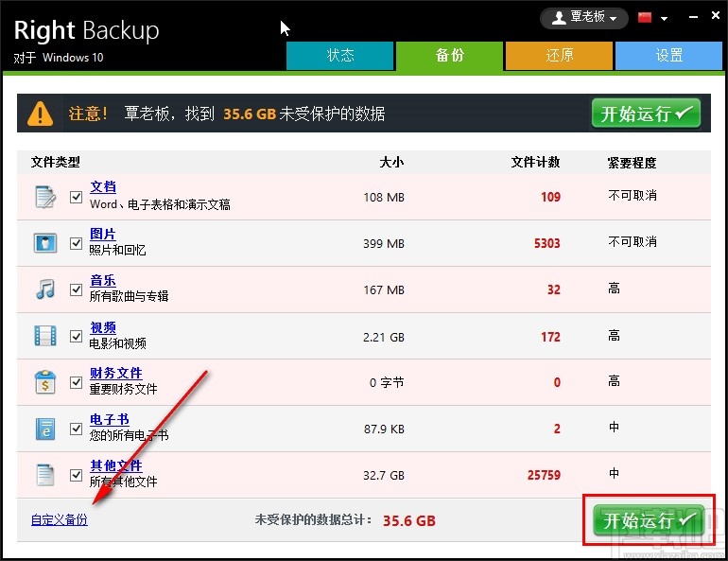The height and width of the screenshot is (561, 728).
Task: Open the 文档 link
Action: tap(103, 186)
